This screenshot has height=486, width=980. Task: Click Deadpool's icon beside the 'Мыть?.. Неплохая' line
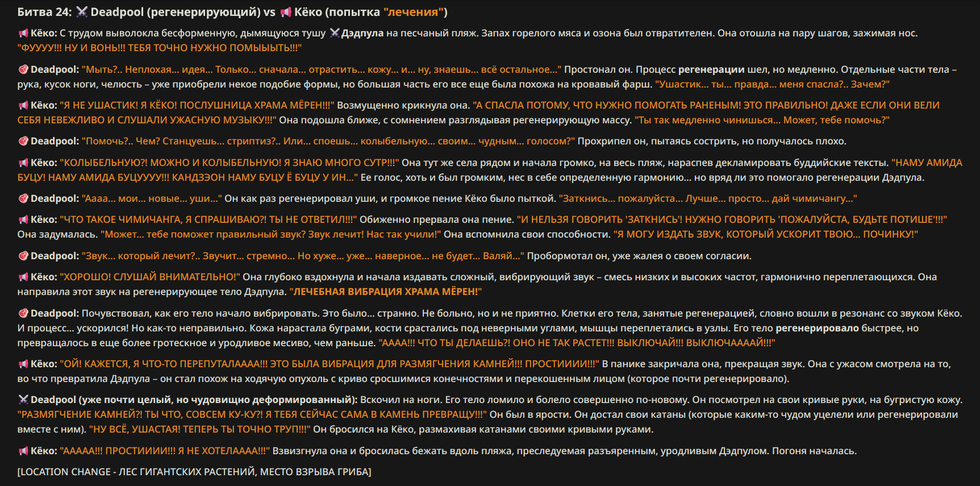(23, 70)
